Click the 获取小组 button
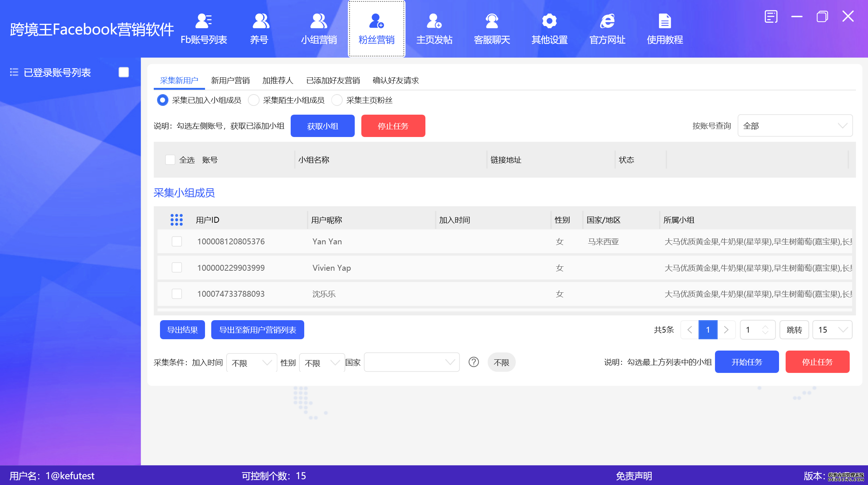868x485 pixels. [323, 126]
